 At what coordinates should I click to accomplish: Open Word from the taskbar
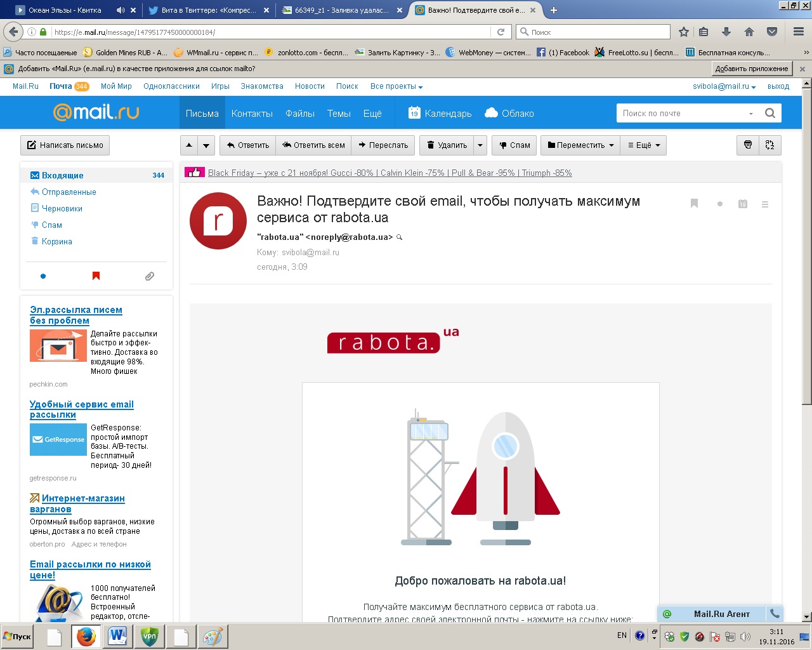pos(117,636)
